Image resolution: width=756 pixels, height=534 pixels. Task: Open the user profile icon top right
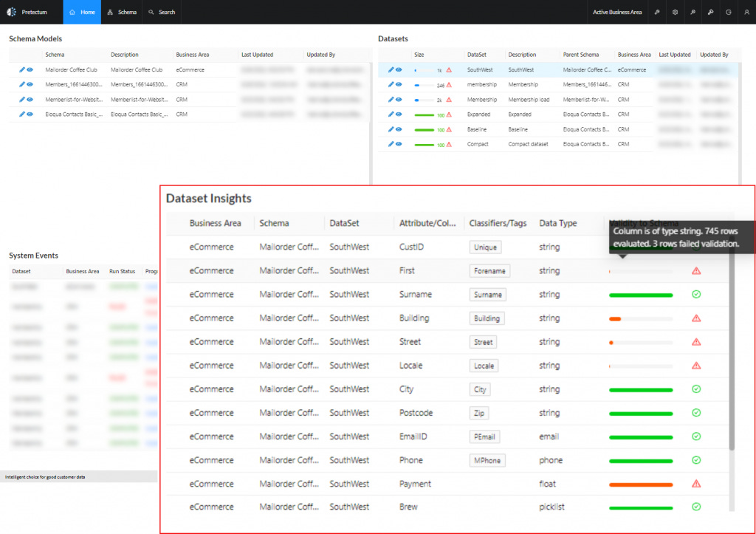pyautogui.click(x=746, y=13)
